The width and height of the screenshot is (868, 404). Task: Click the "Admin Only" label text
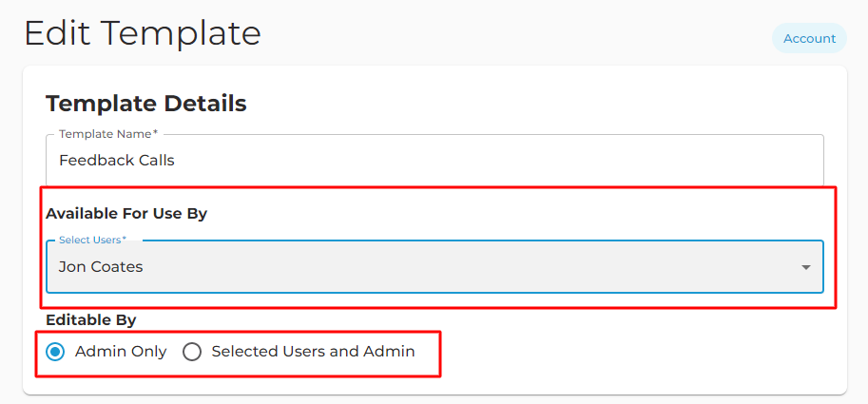click(121, 352)
